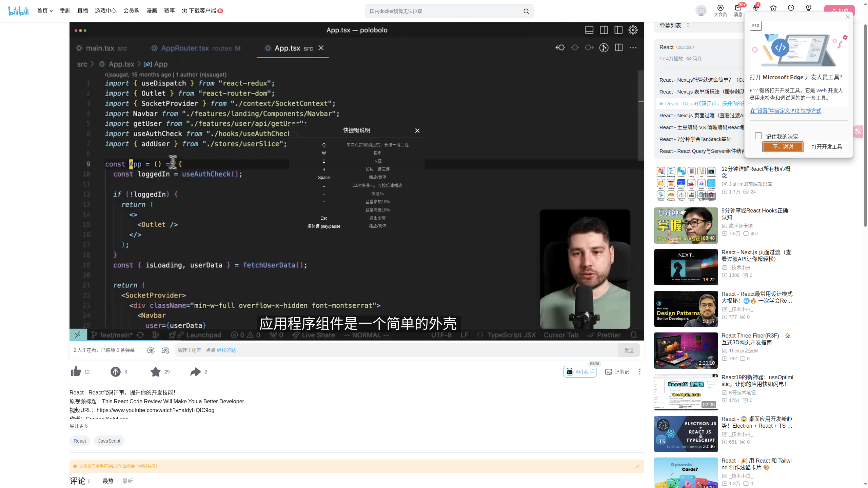
Task: Select the JavaScript tag
Action: (109, 441)
